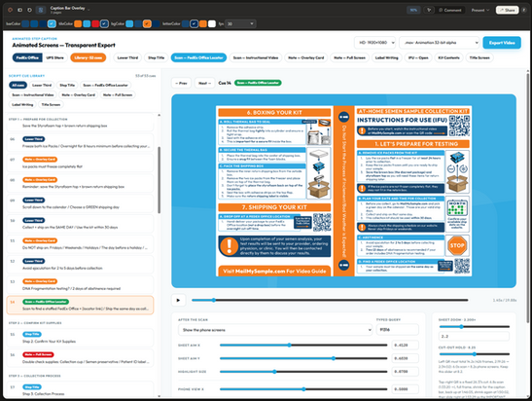Select the All cues library filter
The width and height of the screenshot is (532, 401).
click(18, 85)
